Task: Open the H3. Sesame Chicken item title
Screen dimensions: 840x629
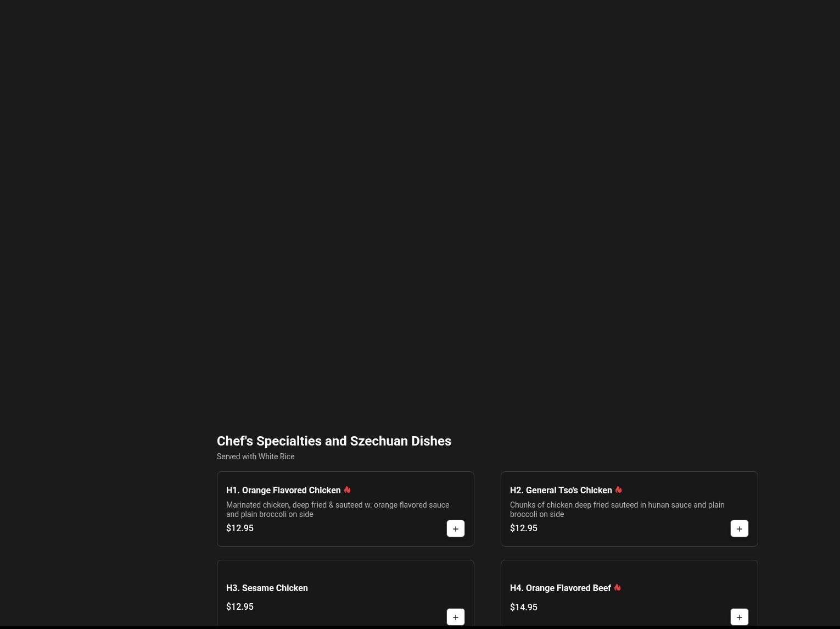Action: pyautogui.click(x=267, y=588)
